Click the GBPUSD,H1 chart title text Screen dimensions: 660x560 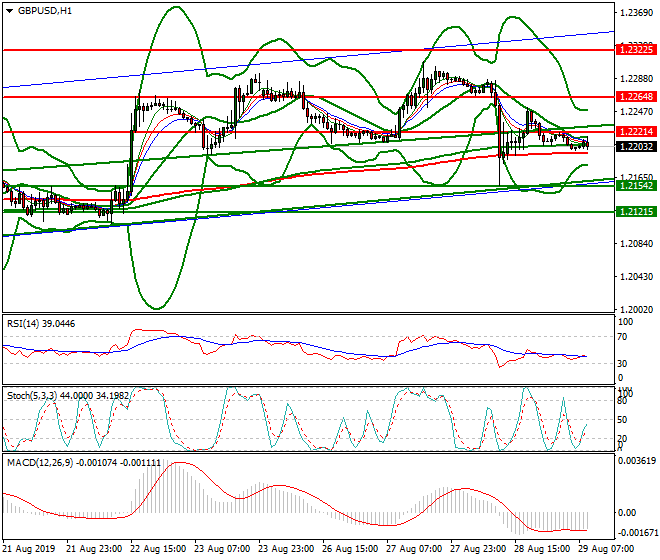pyautogui.click(x=45, y=11)
